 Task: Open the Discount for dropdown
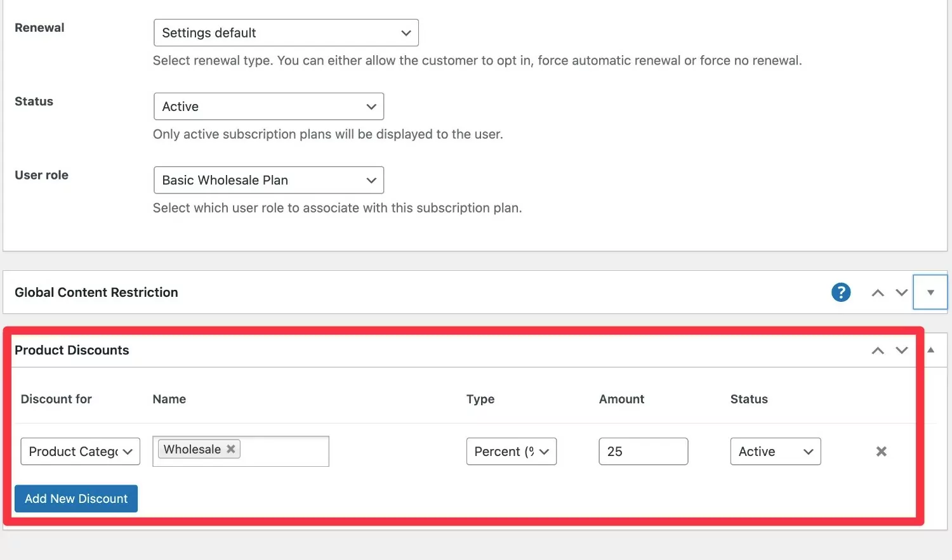coord(81,452)
